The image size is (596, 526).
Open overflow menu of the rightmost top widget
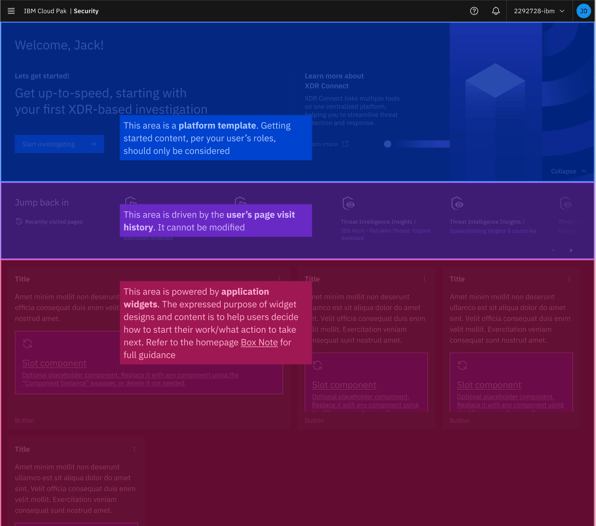click(x=569, y=279)
